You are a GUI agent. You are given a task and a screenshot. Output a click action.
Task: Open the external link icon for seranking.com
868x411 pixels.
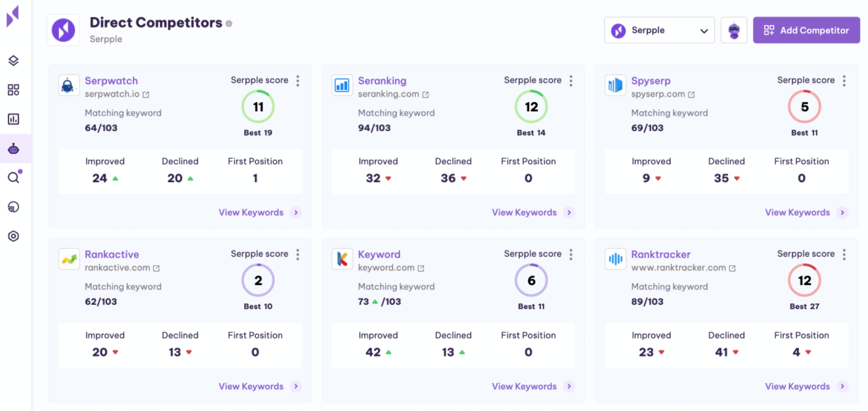click(x=426, y=94)
